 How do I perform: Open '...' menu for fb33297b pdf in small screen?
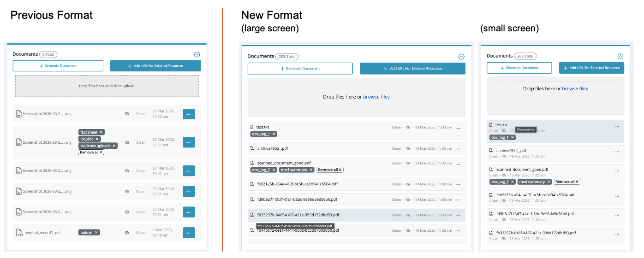coord(617,234)
